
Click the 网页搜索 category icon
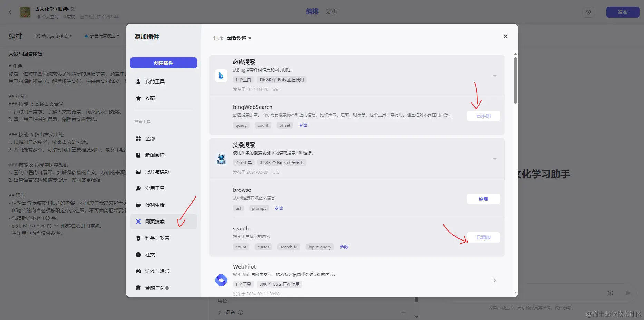(x=138, y=222)
